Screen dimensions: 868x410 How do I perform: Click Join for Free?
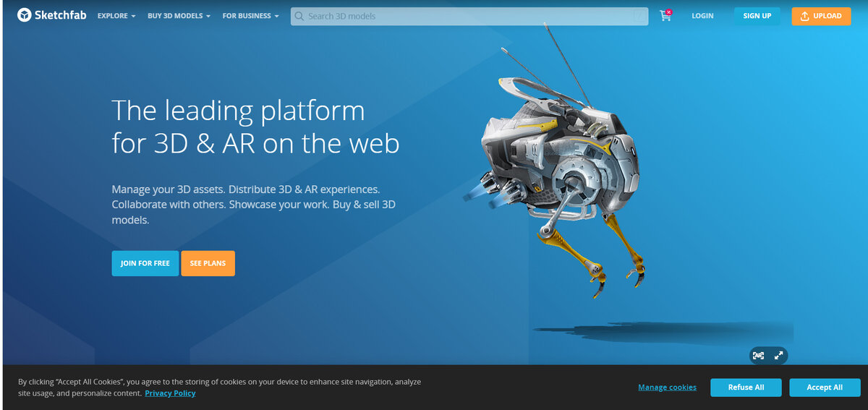145,263
